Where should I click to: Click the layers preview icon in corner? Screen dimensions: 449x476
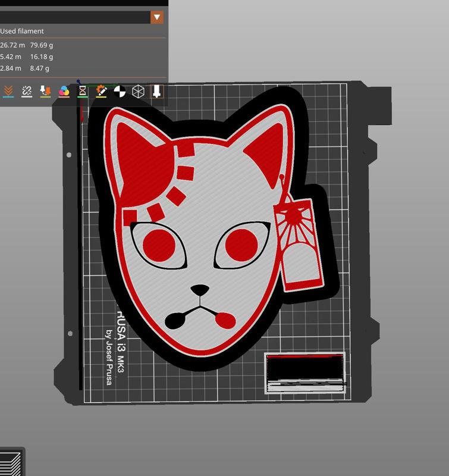pyautogui.click(x=11, y=463)
